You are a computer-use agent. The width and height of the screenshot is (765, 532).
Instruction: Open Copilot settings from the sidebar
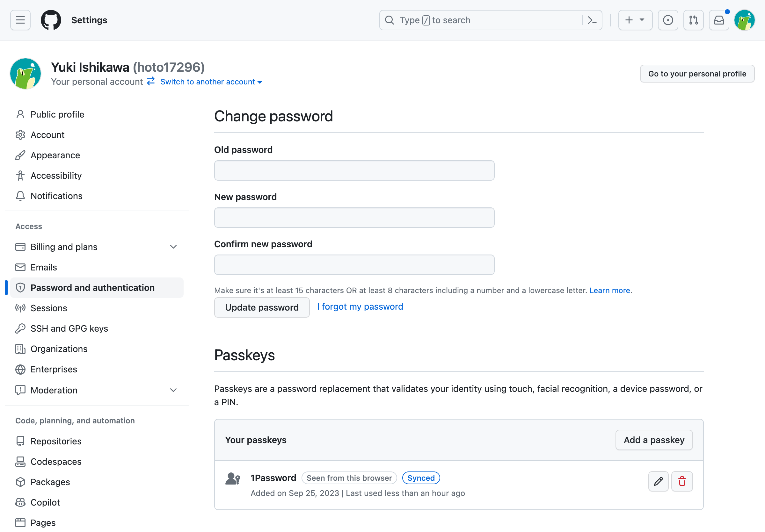tap(45, 502)
